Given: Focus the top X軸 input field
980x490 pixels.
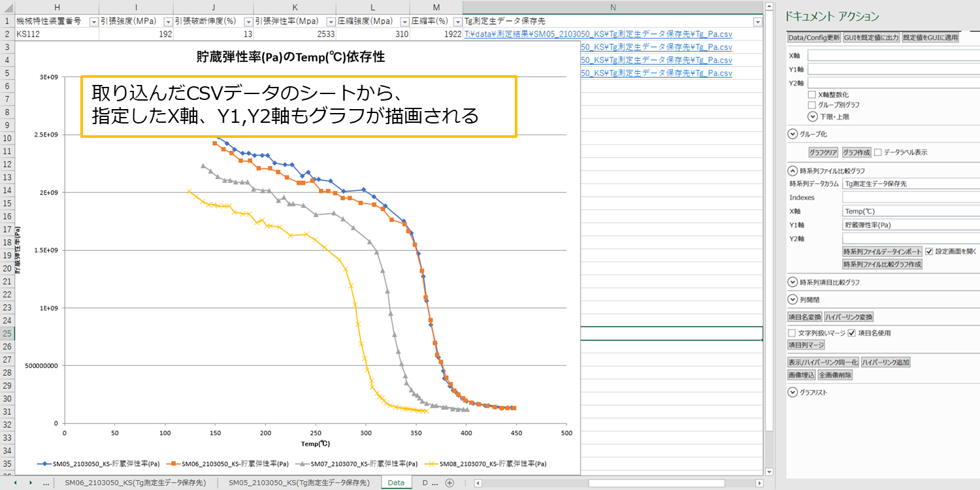Looking at the screenshot, I should [x=894, y=56].
